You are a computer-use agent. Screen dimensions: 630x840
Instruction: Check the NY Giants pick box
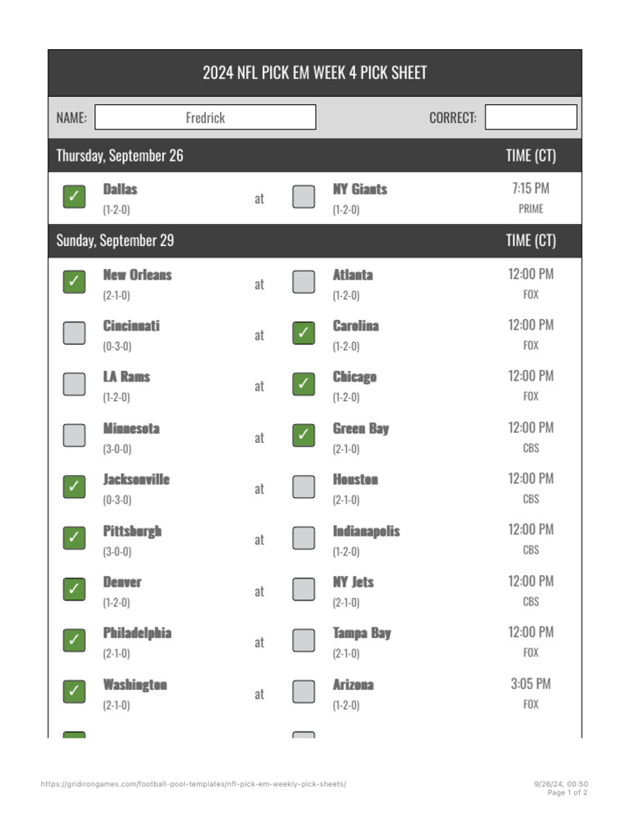[304, 197]
